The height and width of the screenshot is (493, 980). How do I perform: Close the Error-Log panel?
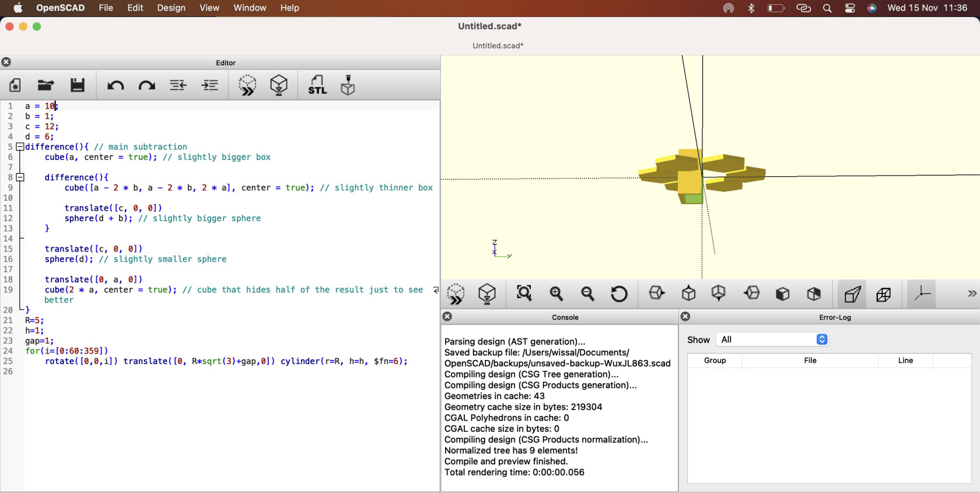coord(686,317)
